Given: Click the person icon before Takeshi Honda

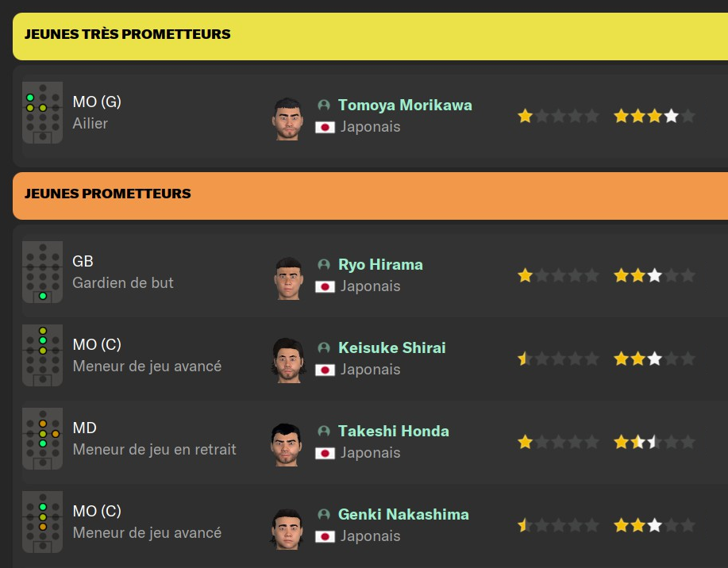Looking at the screenshot, I should 324,431.
